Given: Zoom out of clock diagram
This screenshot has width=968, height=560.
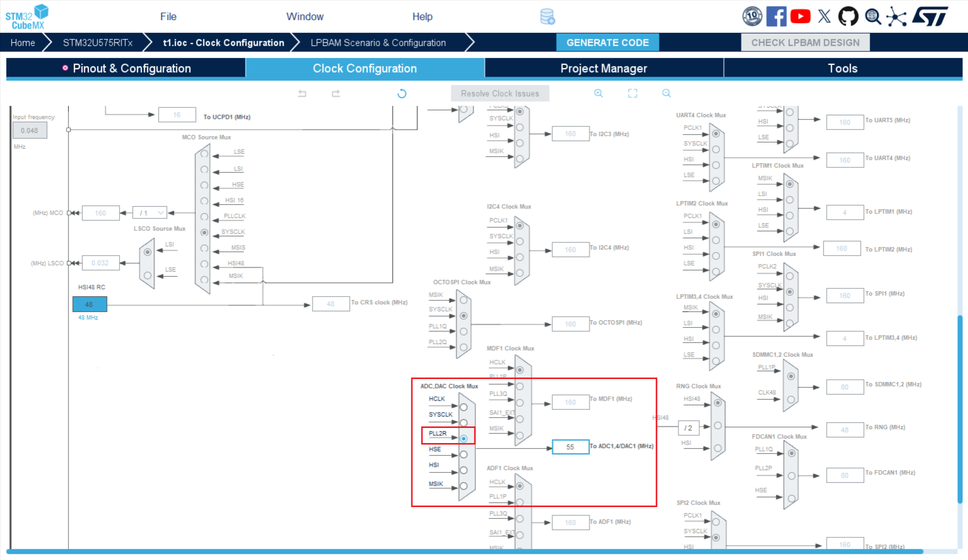Looking at the screenshot, I should point(667,93).
